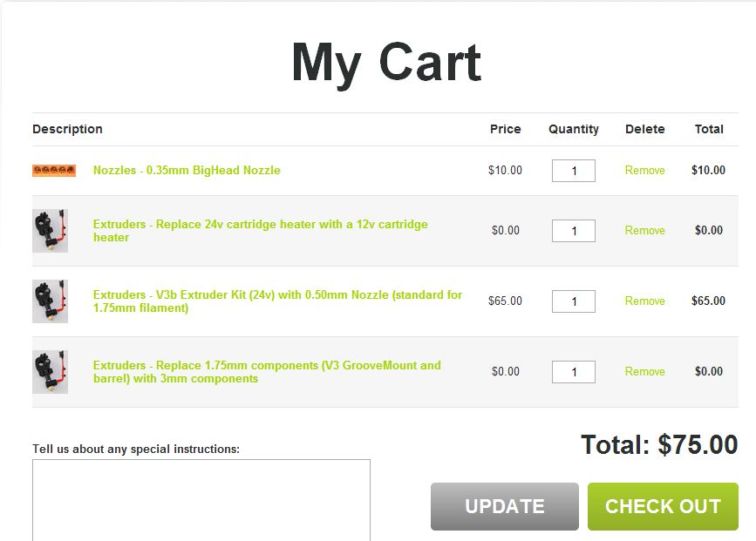The width and height of the screenshot is (756, 541).
Task: Edit quantity field for V3b Extruder Kit
Action: coord(574,301)
